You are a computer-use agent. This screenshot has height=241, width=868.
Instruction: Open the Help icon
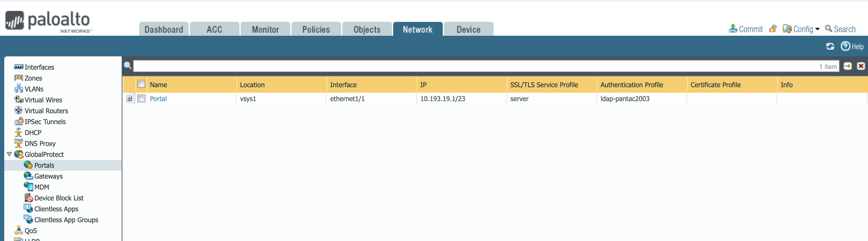tap(845, 46)
